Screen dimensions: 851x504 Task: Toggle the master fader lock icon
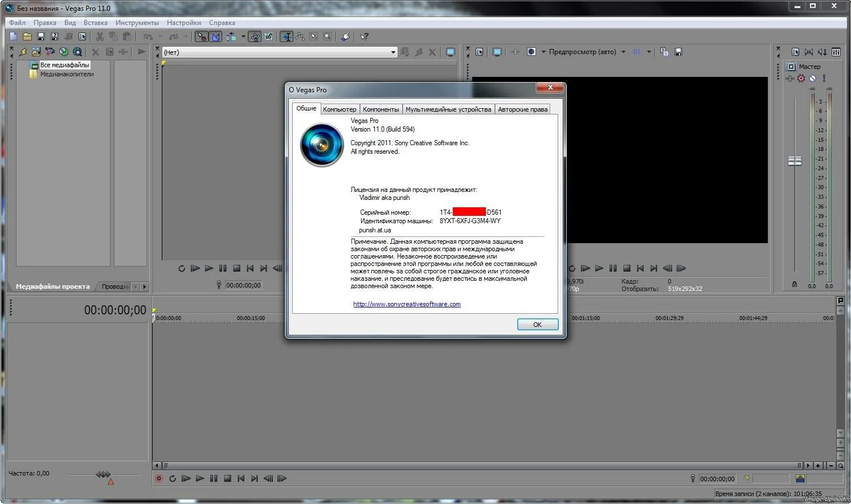pos(795,284)
